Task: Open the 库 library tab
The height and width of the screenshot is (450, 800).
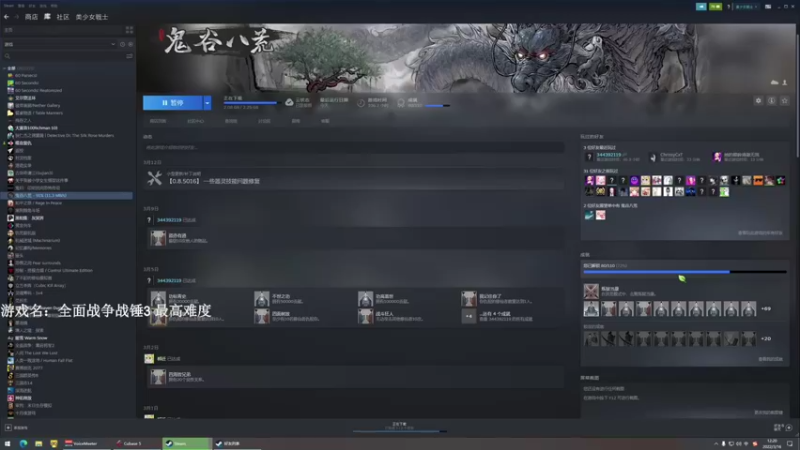Action: point(47,17)
